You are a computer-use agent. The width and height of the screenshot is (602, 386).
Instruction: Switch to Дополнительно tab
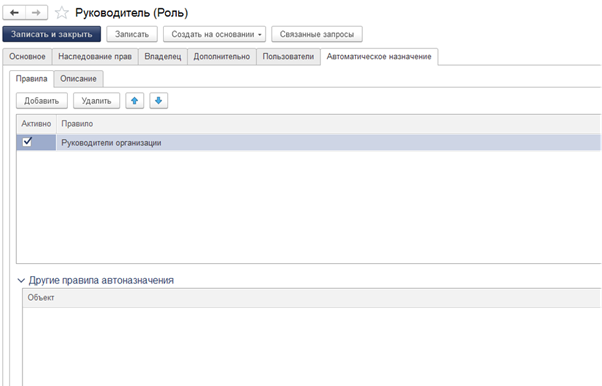coord(222,57)
